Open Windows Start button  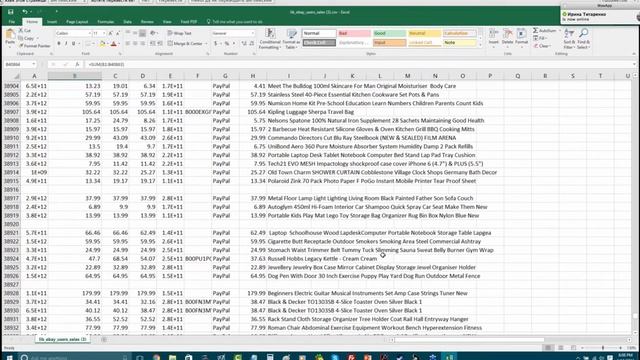point(9,357)
